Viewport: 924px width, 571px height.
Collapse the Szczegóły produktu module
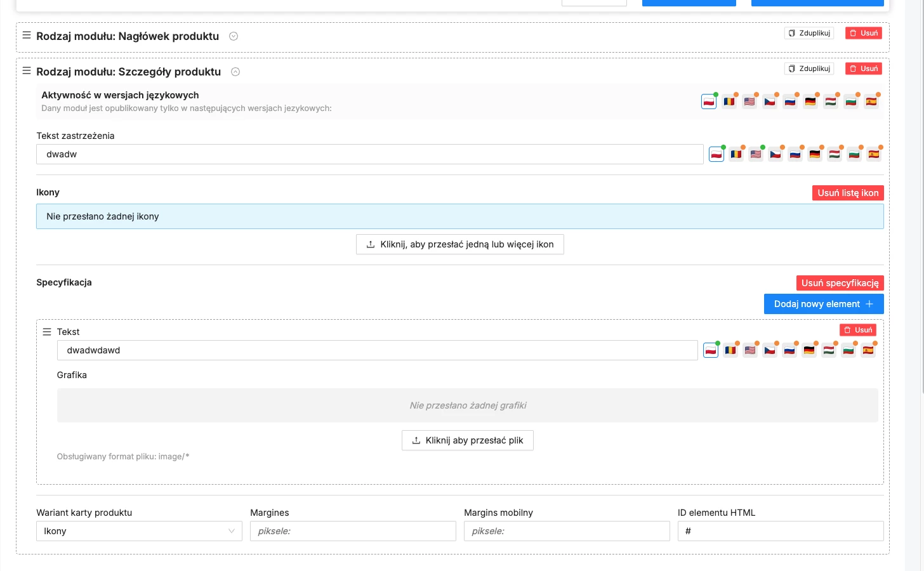click(x=235, y=72)
